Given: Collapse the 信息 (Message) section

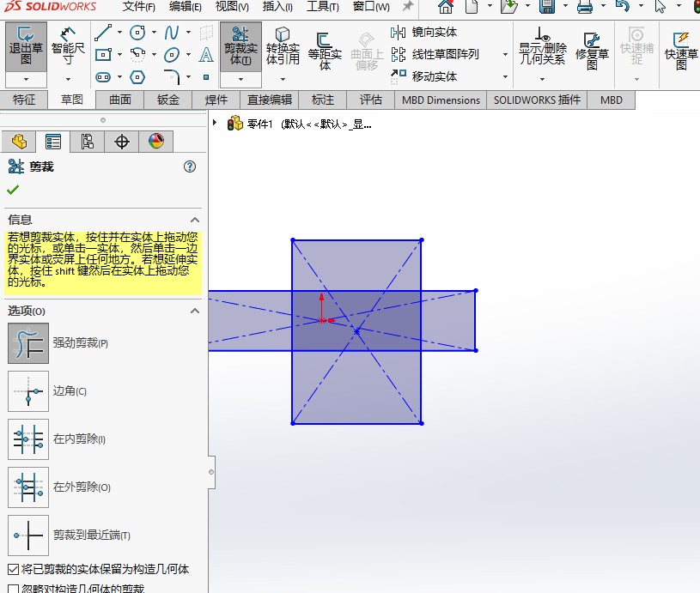Looking at the screenshot, I should click(194, 220).
